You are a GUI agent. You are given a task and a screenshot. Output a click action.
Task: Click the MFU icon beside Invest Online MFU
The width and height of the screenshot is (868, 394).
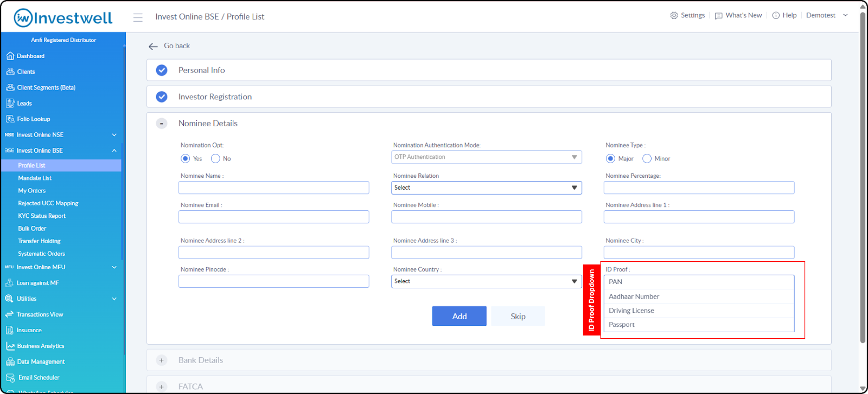(x=9, y=267)
